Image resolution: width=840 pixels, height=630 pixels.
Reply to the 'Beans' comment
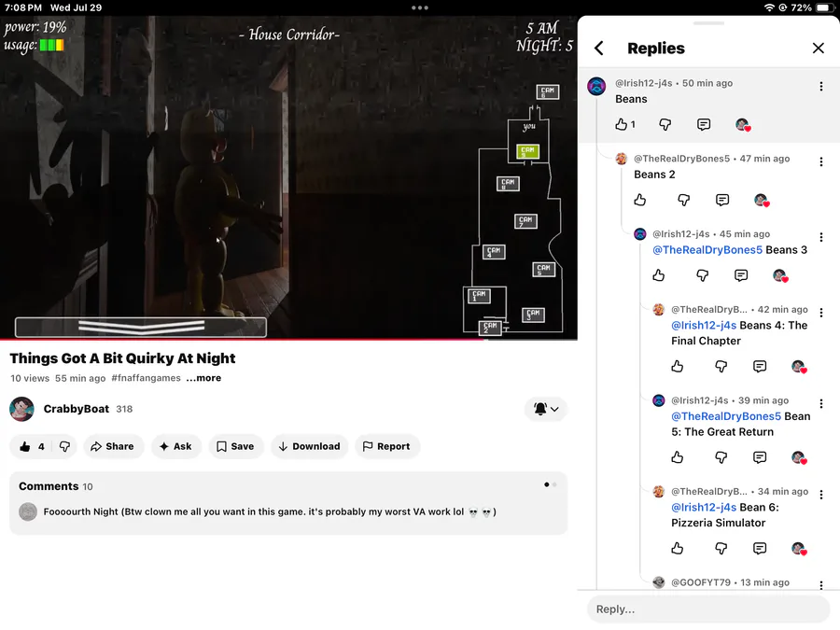click(x=704, y=124)
